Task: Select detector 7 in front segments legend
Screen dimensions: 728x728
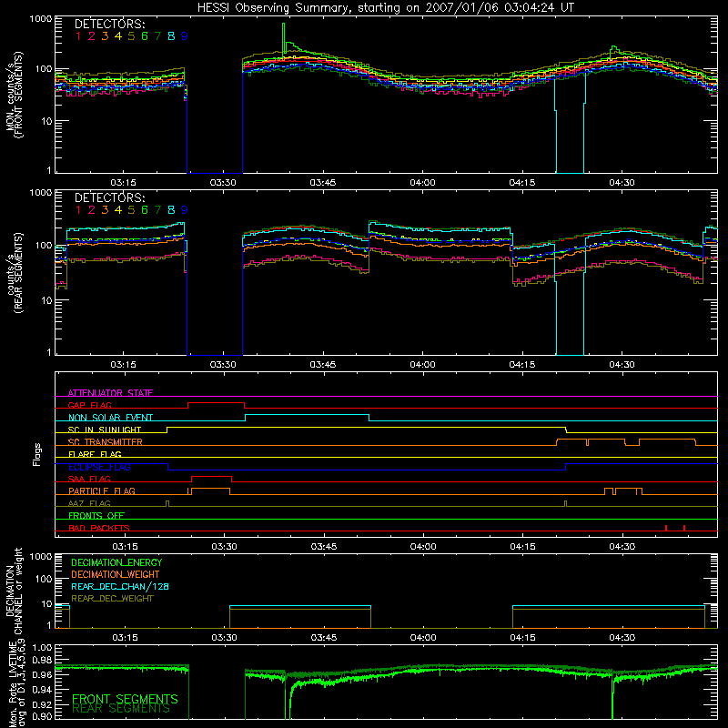Action: [x=157, y=36]
